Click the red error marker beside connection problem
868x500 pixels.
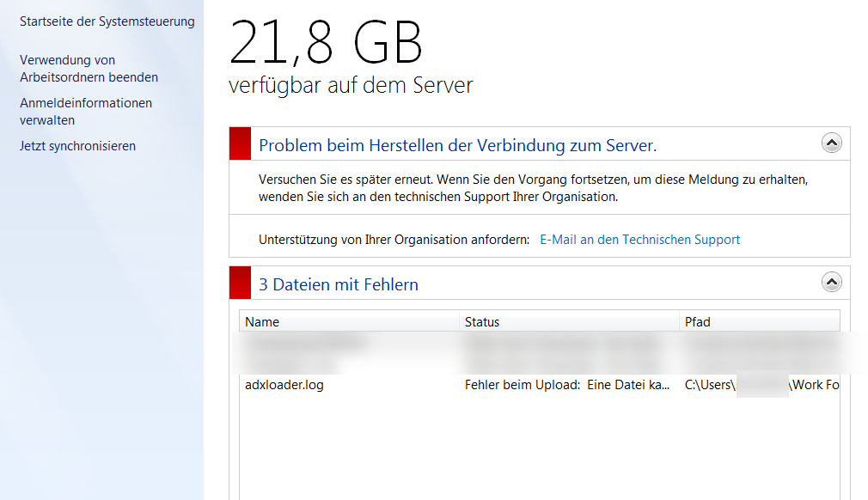pos(240,143)
